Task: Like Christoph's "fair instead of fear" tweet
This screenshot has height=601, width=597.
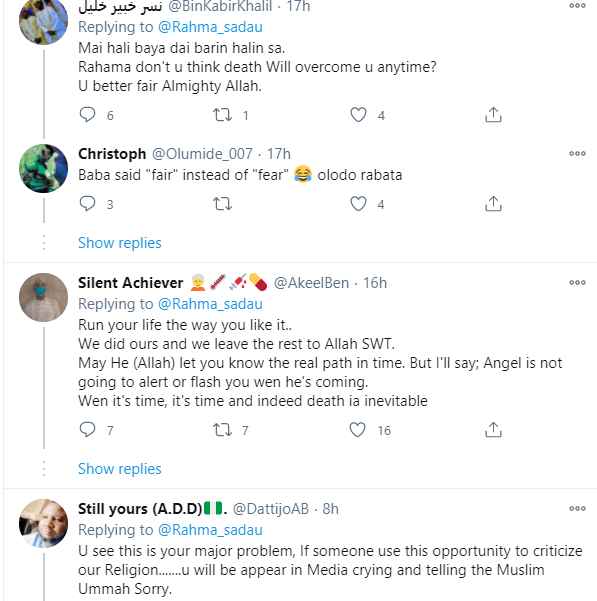Action: click(x=358, y=204)
